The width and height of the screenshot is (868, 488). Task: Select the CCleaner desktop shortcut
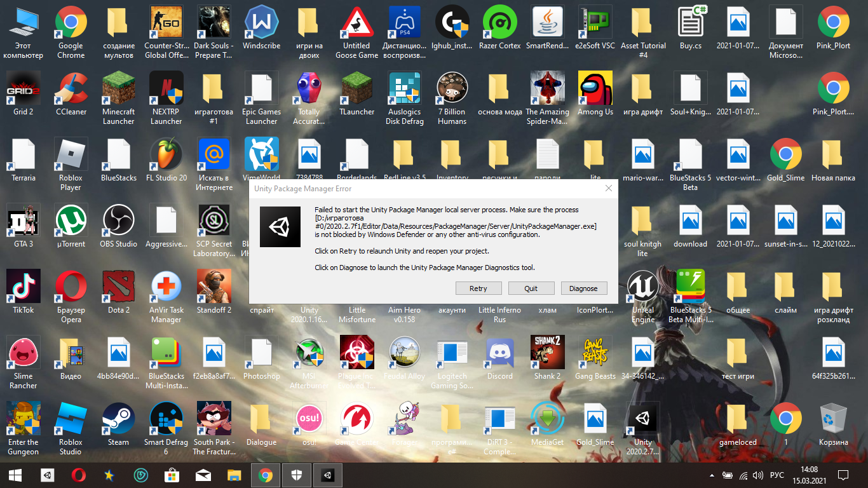[x=71, y=94]
